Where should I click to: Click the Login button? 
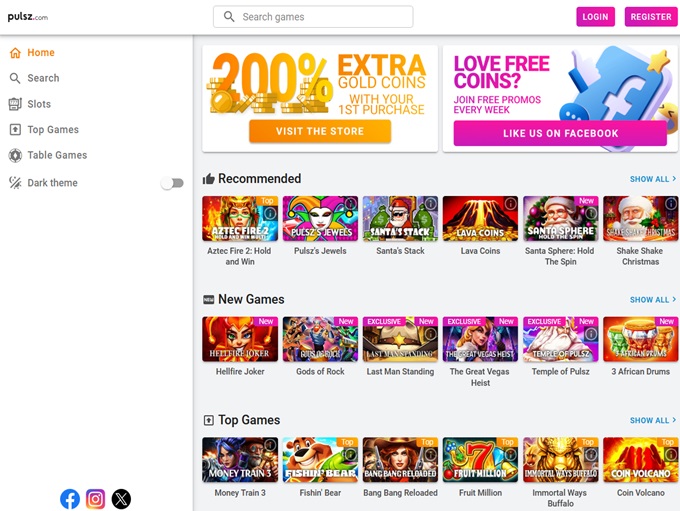click(595, 16)
